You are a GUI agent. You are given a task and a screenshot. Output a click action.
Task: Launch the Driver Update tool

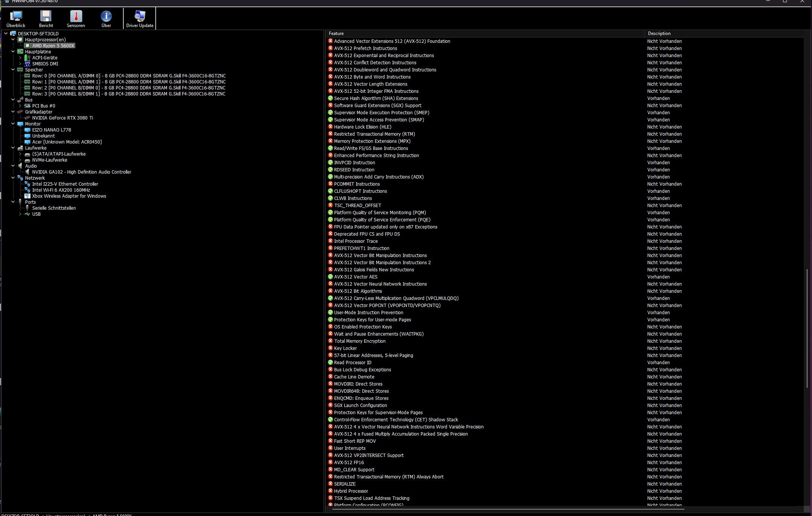tap(140, 18)
